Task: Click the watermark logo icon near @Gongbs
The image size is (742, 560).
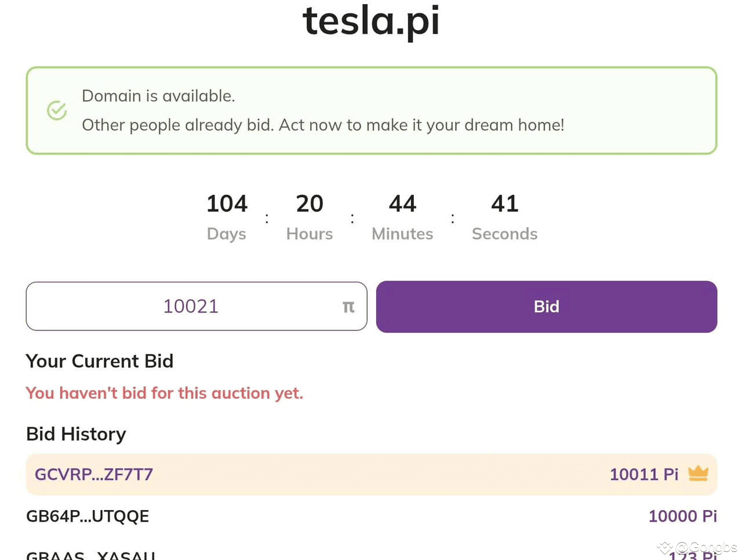Action: tap(665, 547)
